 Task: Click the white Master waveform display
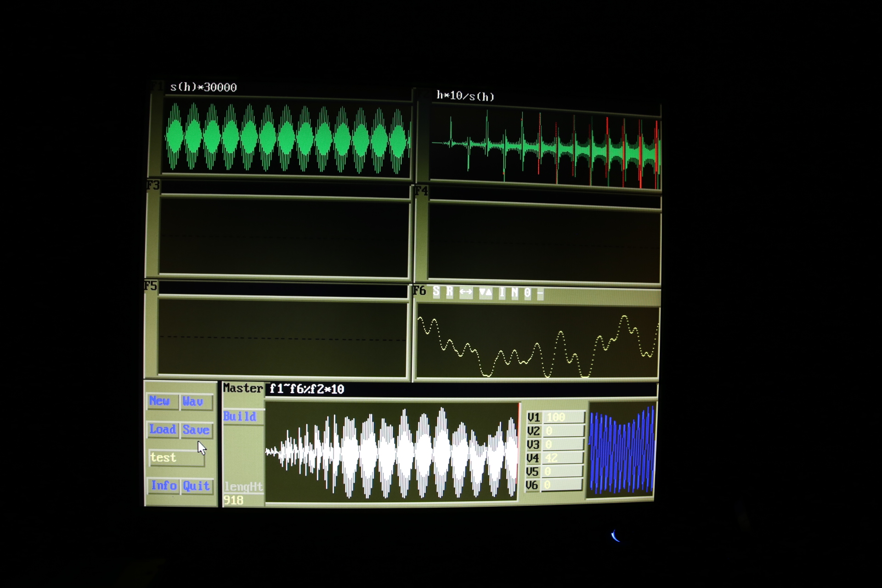(x=392, y=452)
